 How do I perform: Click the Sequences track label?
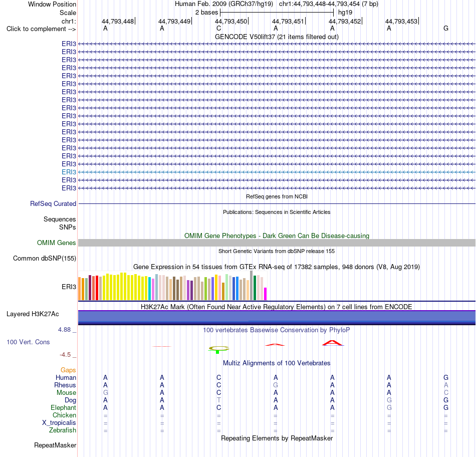pyautogui.click(x=60, y=219)
